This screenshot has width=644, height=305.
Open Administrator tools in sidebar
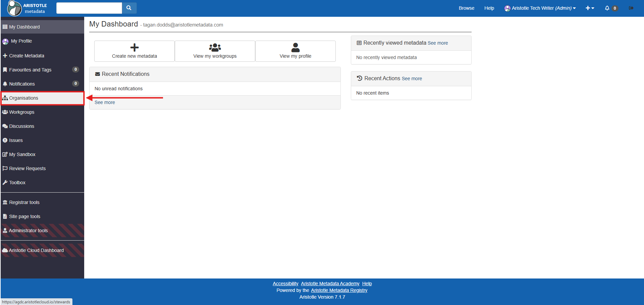point(28,231)
